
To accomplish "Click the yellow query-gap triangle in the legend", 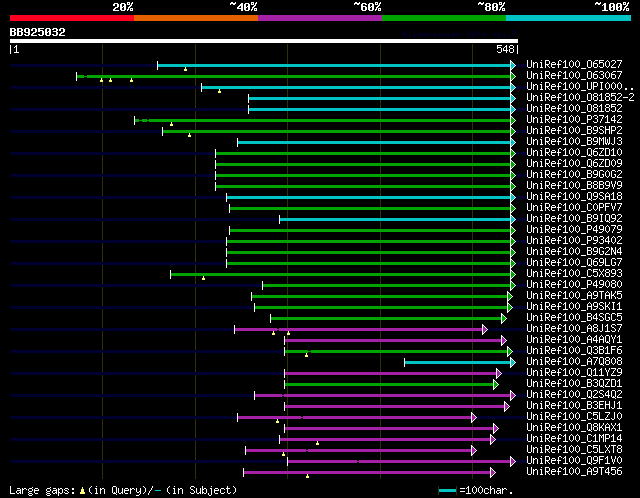I will point(82,490).
